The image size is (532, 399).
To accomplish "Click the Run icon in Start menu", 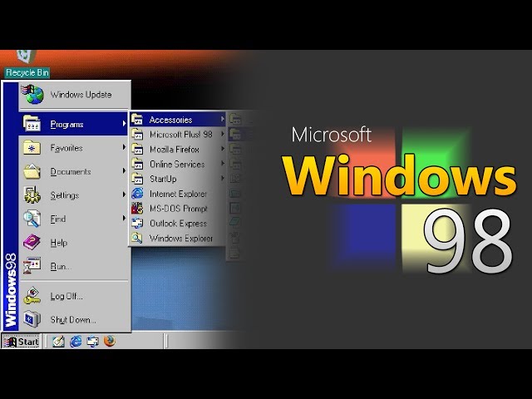I will point(32,266).
